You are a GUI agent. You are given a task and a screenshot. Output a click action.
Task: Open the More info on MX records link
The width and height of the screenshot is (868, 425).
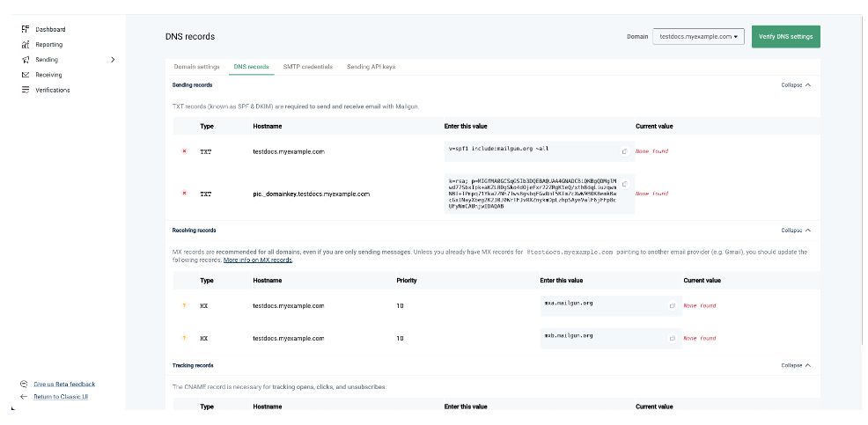pyautogui.click(x=257, y=260)
